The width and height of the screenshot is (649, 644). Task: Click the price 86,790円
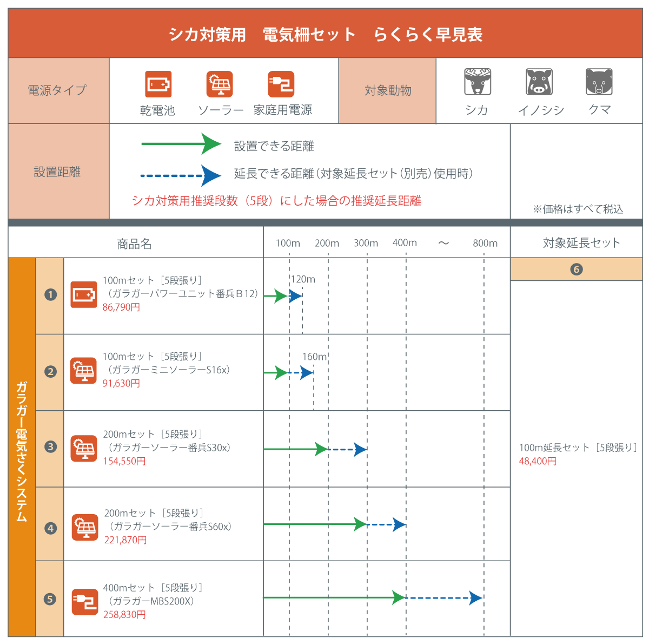tap(121, 307)
